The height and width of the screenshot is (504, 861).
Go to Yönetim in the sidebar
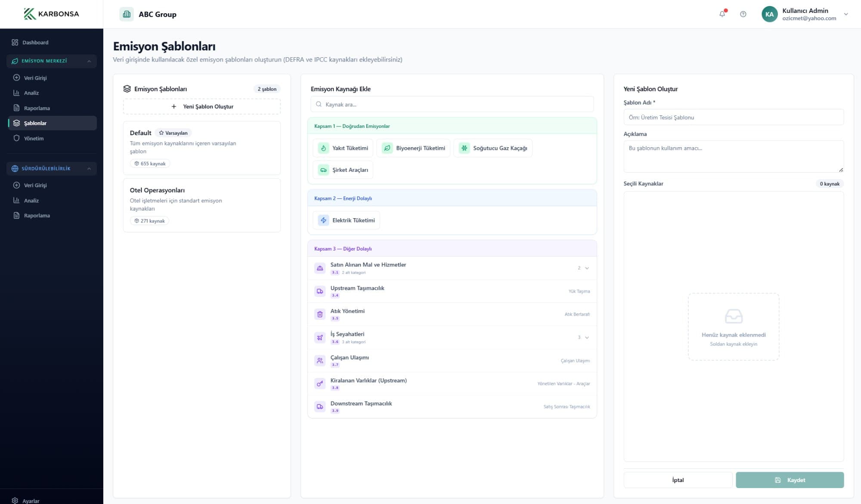point(34,139)
